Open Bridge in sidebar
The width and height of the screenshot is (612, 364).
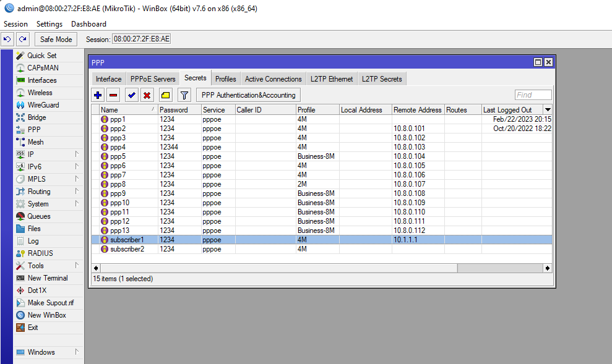point(49,117)
